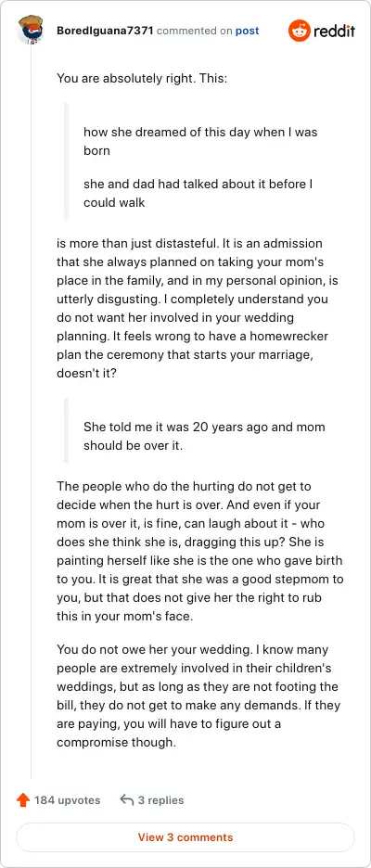Click paragraph beginning "is more than just distasteful"
371x868 pixels.
[x=198, y=308]
